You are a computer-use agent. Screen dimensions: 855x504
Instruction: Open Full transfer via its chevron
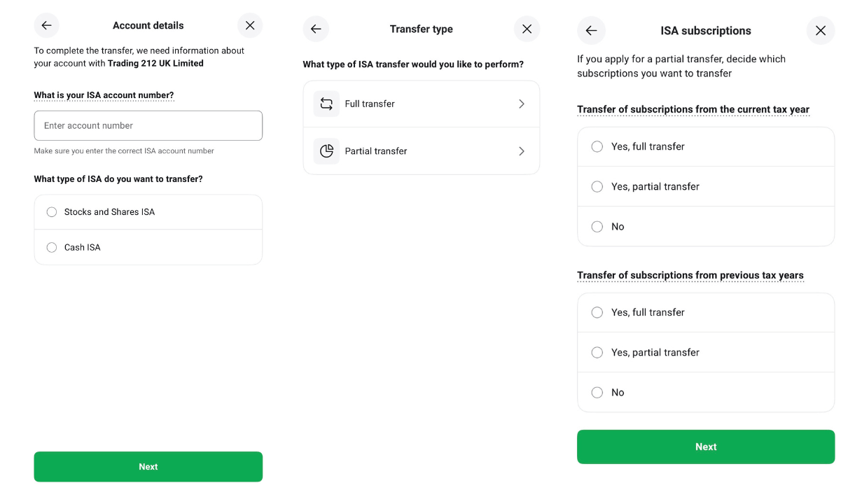coord(521,104)
